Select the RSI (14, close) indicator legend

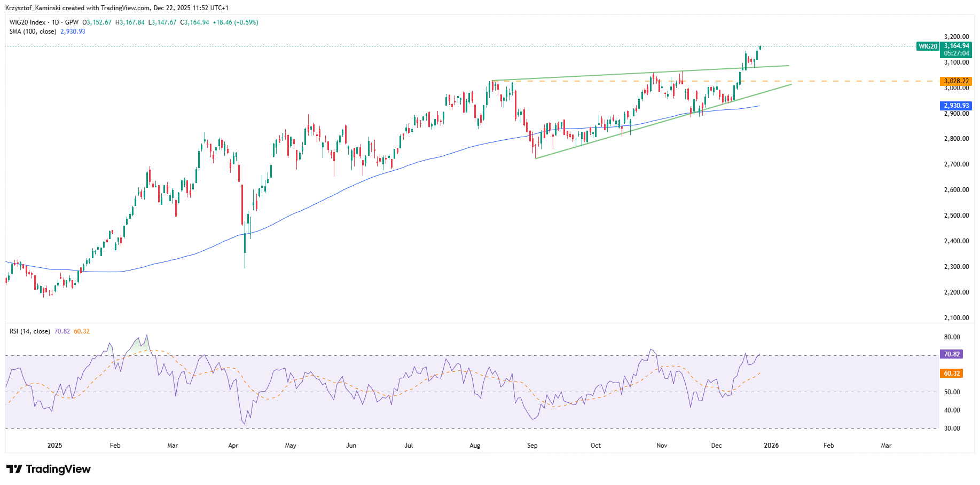tap(30, 331)
